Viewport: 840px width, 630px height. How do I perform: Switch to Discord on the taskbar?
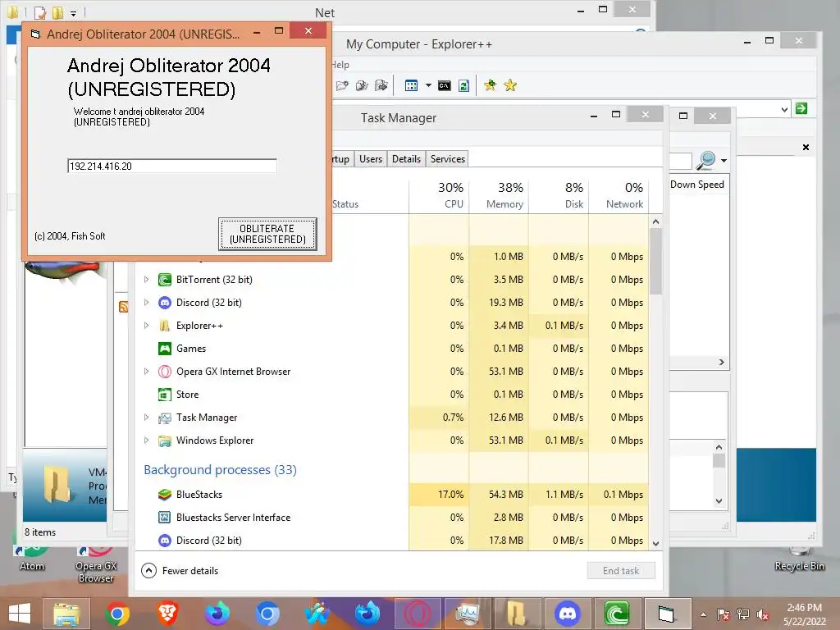[568, 614]
